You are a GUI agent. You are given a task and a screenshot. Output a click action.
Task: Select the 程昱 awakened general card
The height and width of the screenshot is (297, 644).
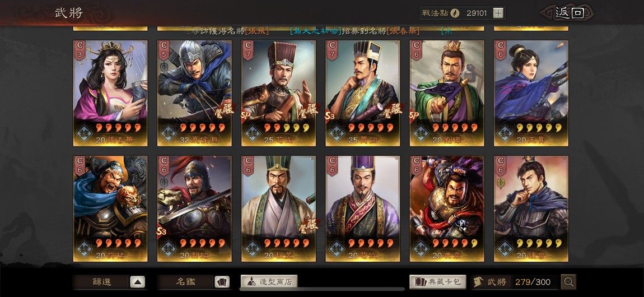pyautogui.click(x=278, y=208)
